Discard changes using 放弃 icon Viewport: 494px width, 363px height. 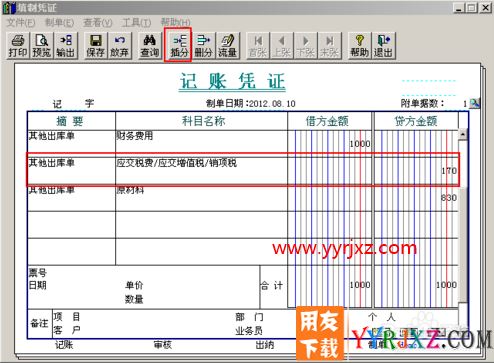119,46
